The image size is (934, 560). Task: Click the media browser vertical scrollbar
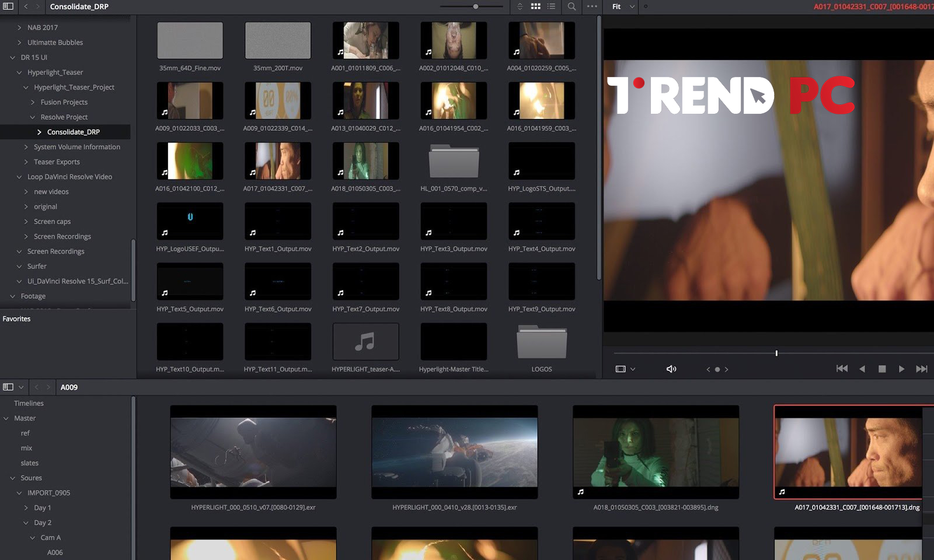599,148
